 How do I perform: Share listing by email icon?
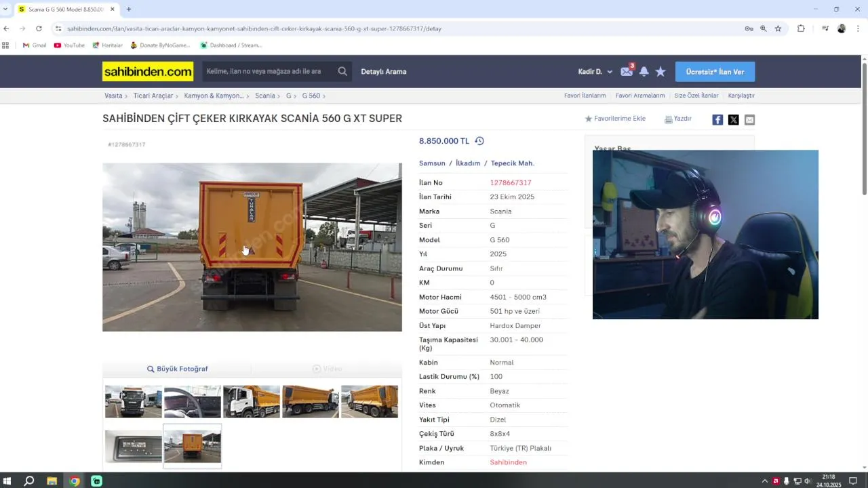[x=749, y=120]
